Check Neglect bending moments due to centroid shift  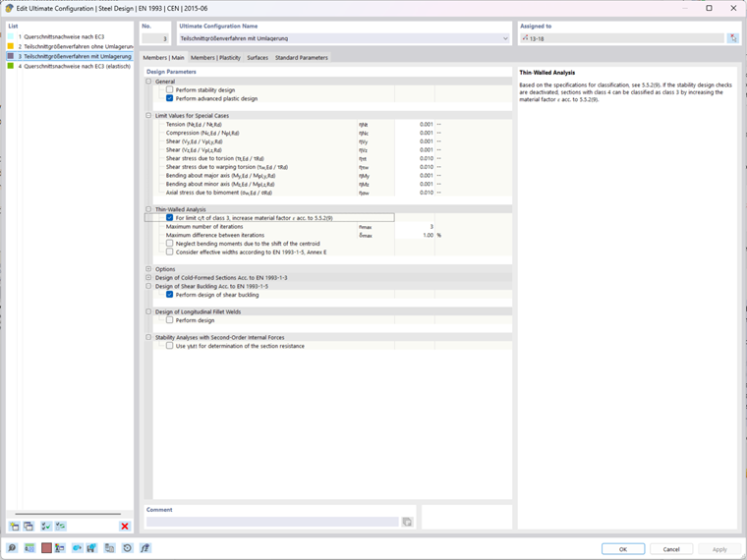click(x=170, y=244)
